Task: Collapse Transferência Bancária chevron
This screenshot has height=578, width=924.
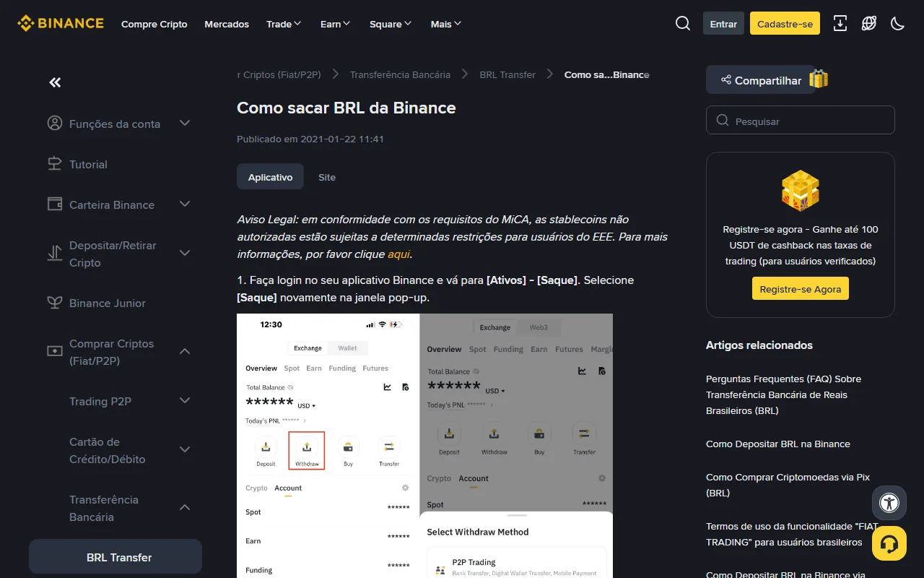Action: point(185,507)
